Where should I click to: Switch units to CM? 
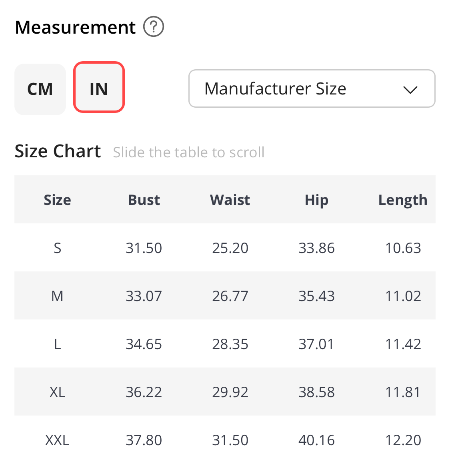[40, 89]
